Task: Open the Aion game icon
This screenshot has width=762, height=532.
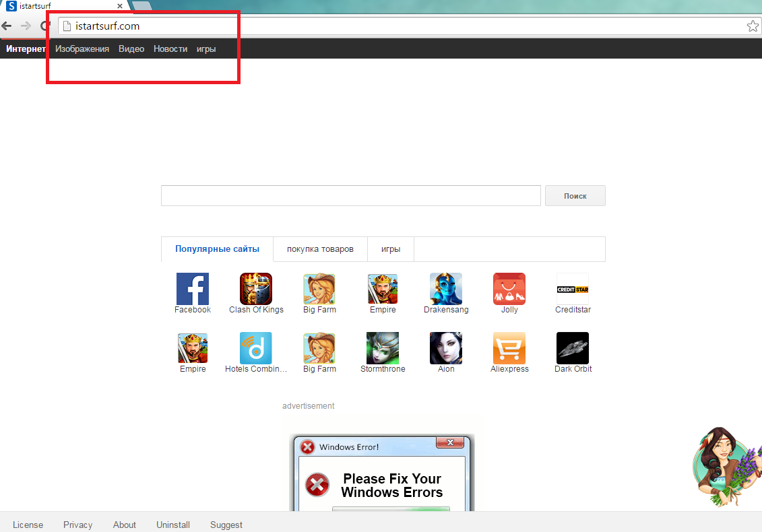Action: 445,348
